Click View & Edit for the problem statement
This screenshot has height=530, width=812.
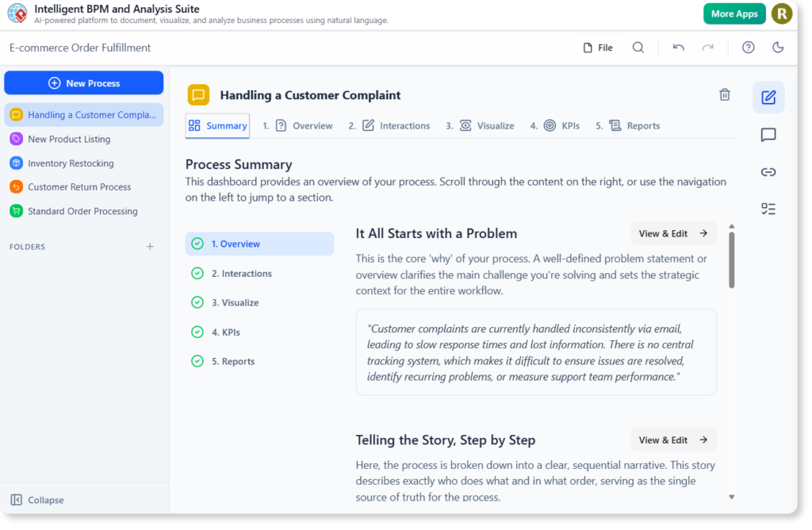pyautogui.click(x=673, y=232)
